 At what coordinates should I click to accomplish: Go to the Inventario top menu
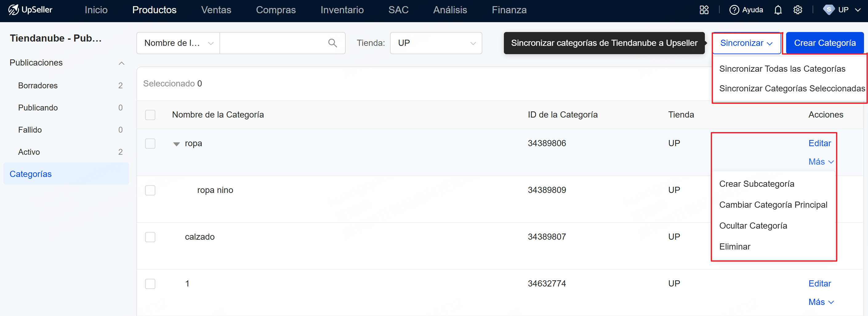point(342,10)
